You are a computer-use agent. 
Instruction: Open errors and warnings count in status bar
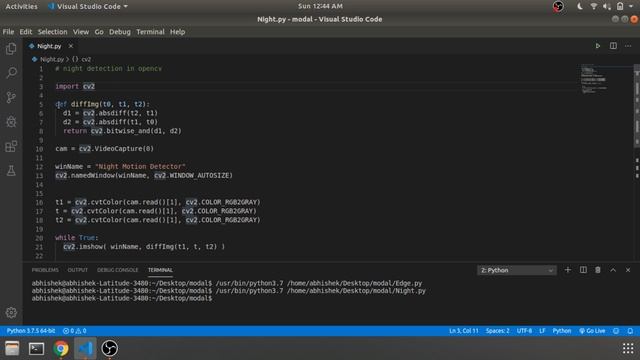click(74, 331)
